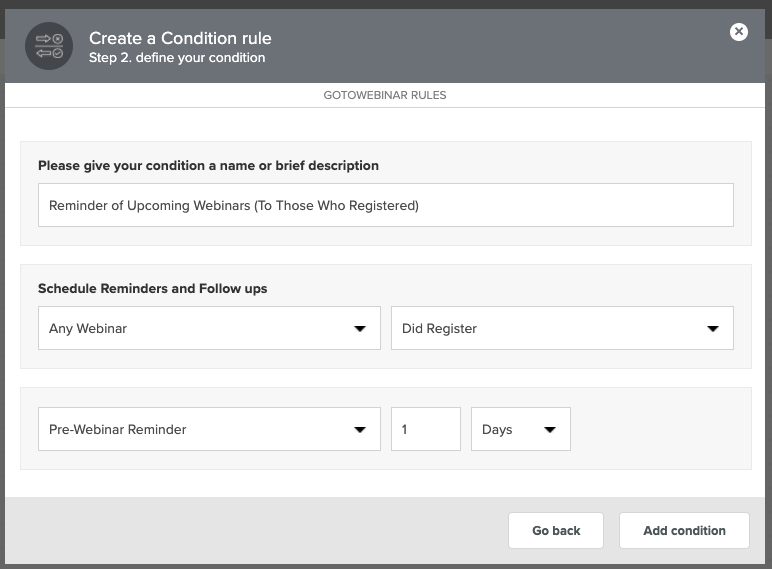Click the caret icon on Pre-Webinar Reminder
The height and width of the screenshot is (569, 772).
(360, 430)
